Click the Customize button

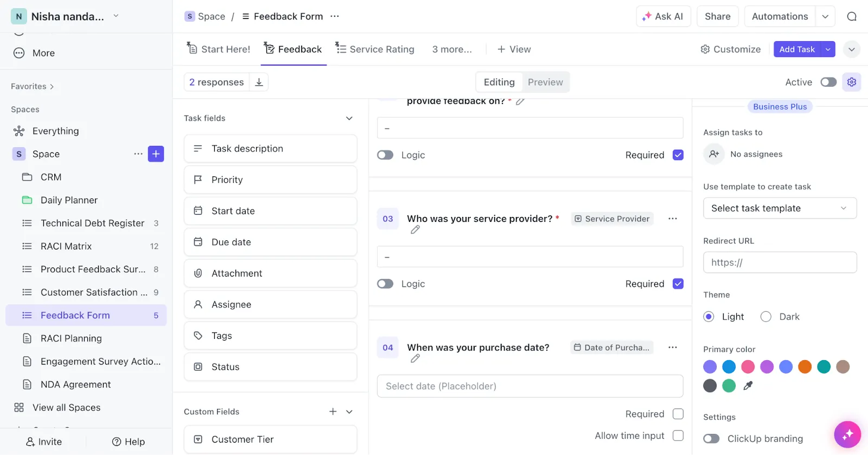pos(730,49)
